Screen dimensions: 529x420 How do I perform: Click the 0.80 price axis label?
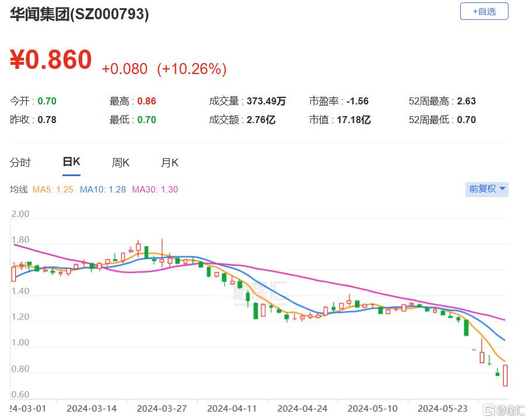point(20,369)
